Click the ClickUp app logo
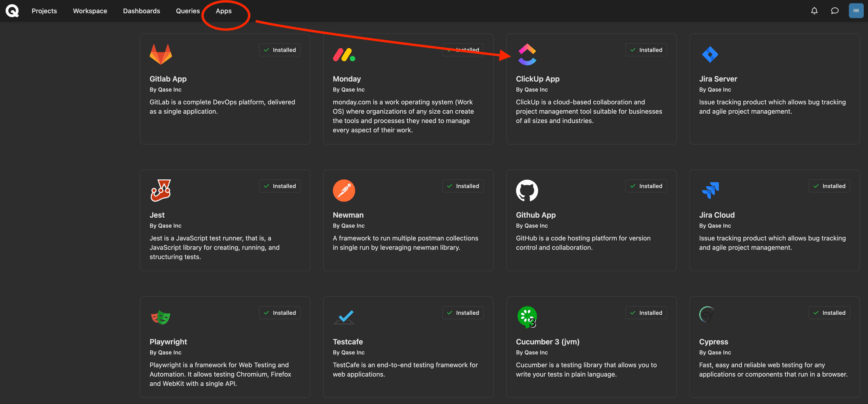868x404 pixels. click(527, 54)
